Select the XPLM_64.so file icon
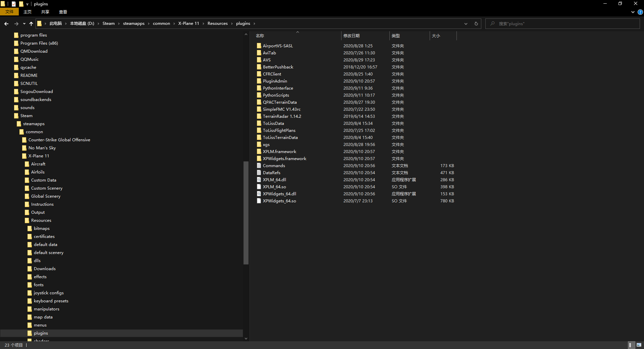The height and width of the screenshot is (349, 644). pos(259,187)
